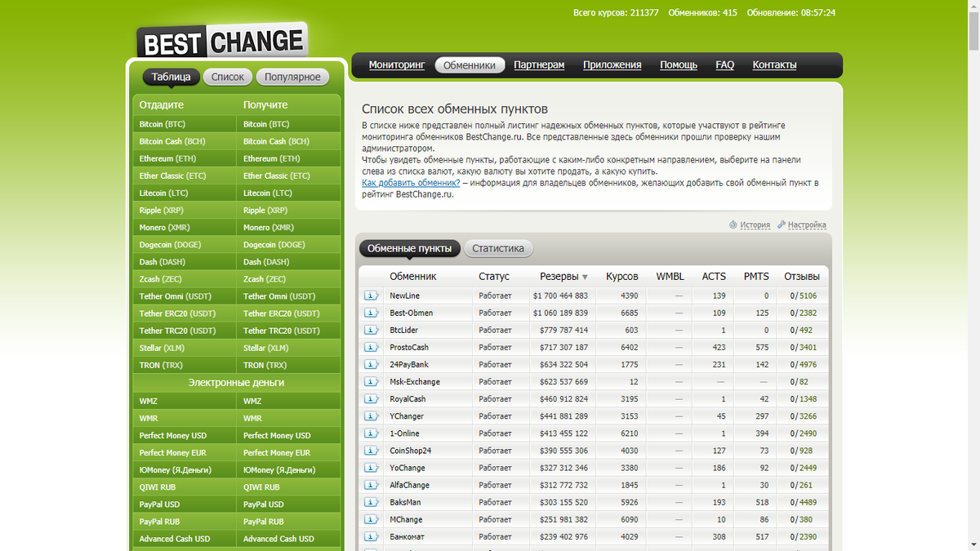Sort table by Курсов column header

(x=622, y=276)
